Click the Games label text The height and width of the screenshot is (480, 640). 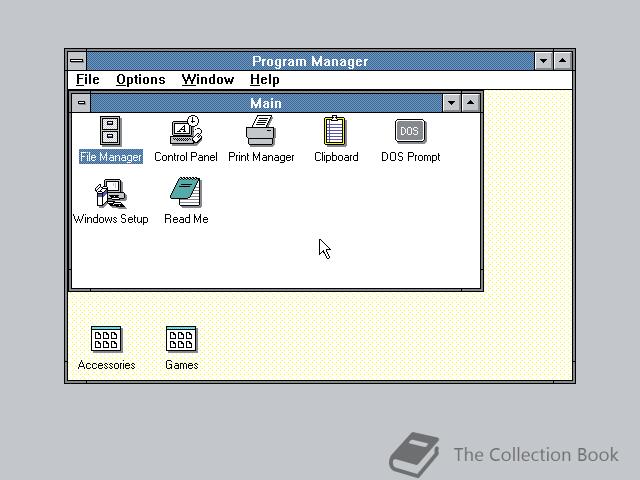pos(182,365)
